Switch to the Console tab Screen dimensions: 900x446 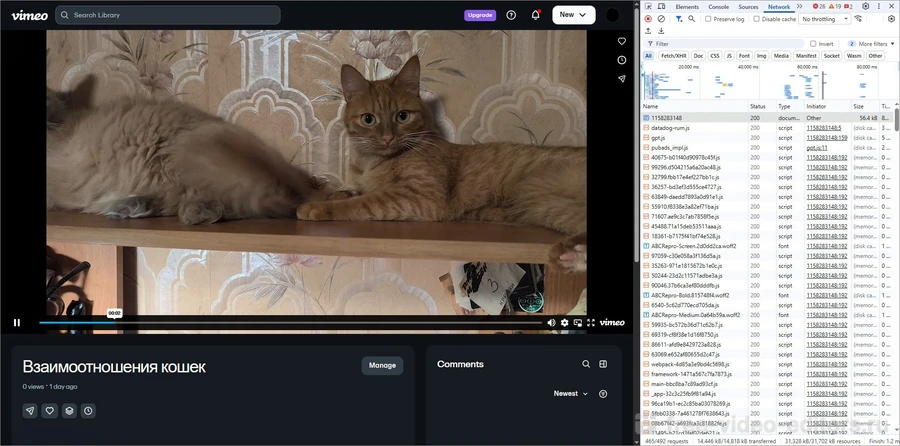(719, 7)
